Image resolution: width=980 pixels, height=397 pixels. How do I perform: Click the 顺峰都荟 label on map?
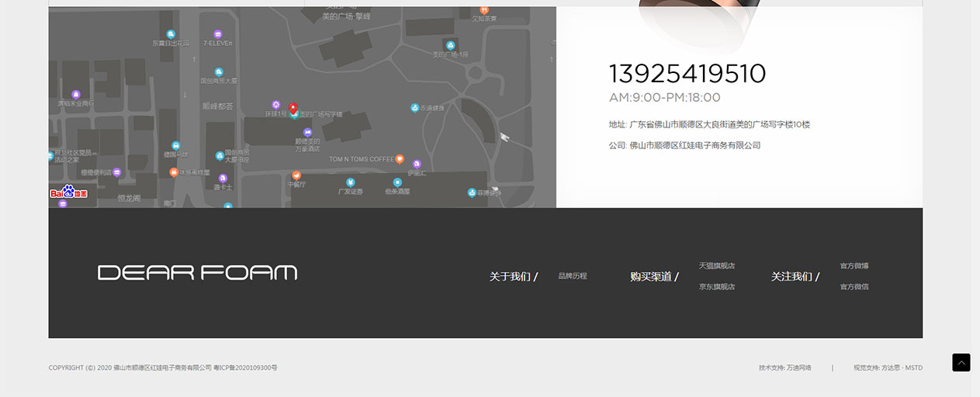pyautogui.click(x=217, y=106)
